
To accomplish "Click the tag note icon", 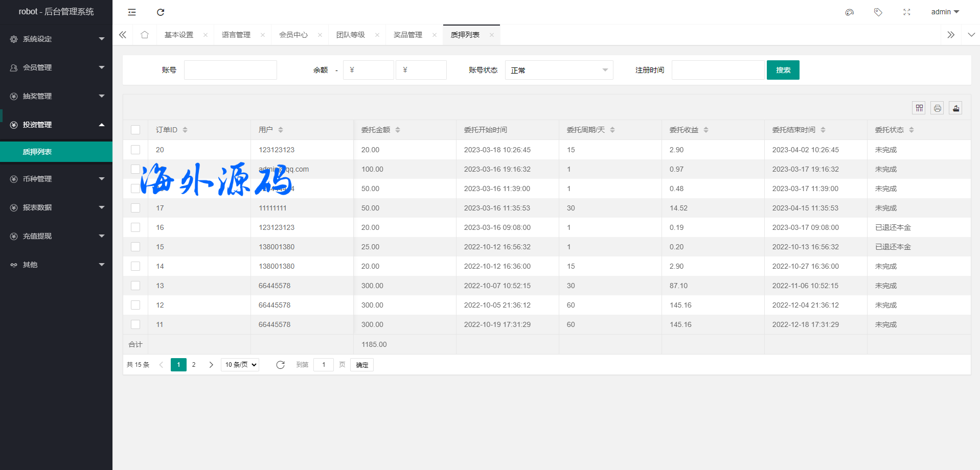I will (x=878, y=12).
